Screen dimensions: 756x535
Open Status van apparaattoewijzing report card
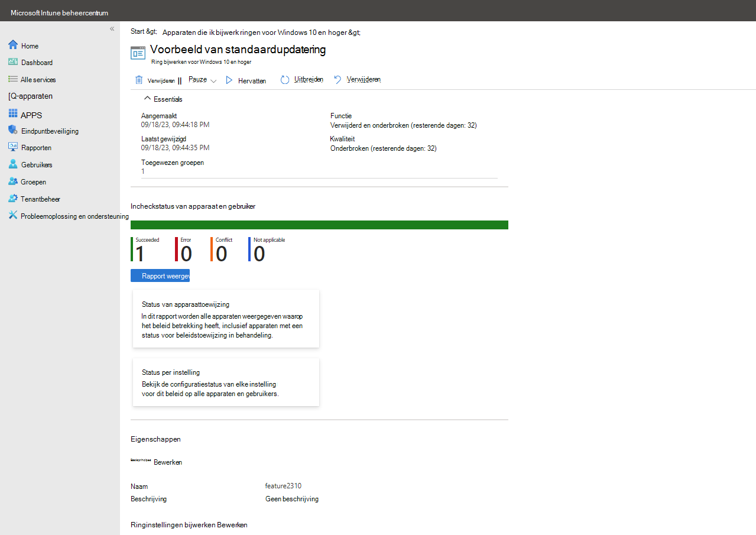pyautogui.click(x=226, y=319)
